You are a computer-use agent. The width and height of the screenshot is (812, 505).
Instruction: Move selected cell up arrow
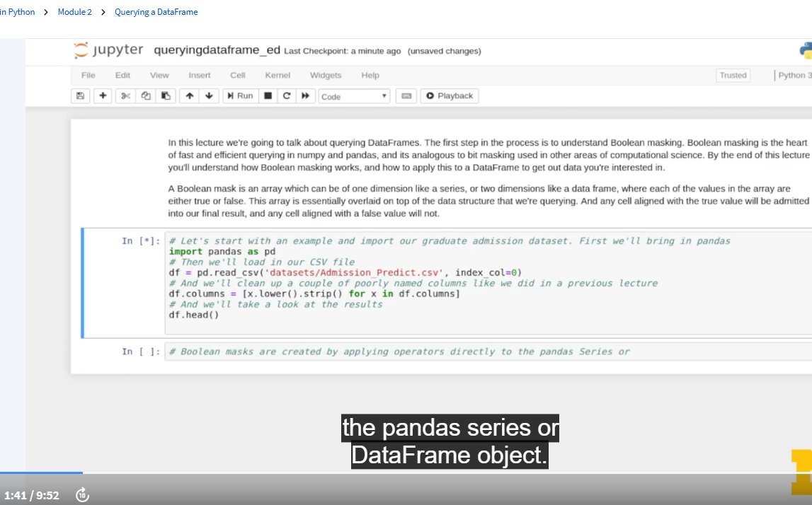190,95
